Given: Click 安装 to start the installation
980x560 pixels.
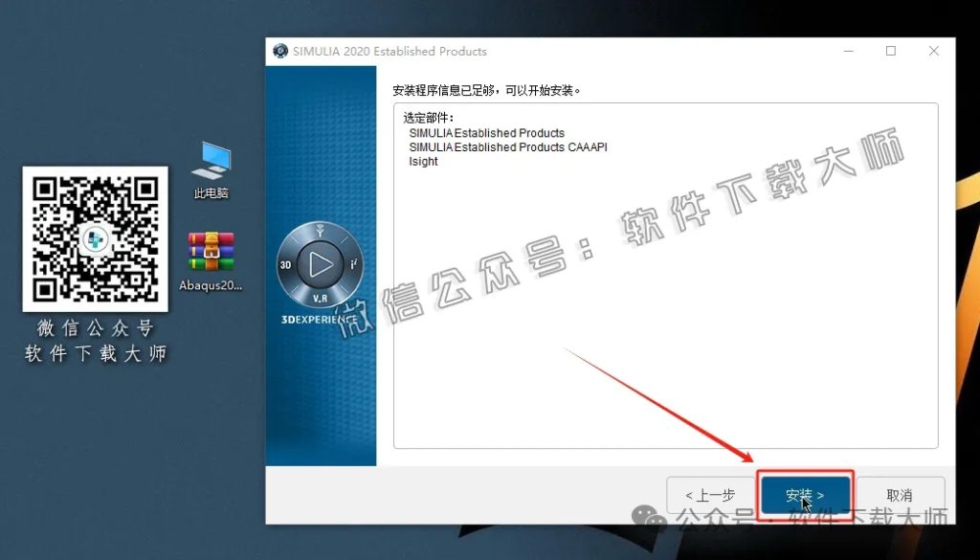Looking at the screenshot, I should click(804, 494).
